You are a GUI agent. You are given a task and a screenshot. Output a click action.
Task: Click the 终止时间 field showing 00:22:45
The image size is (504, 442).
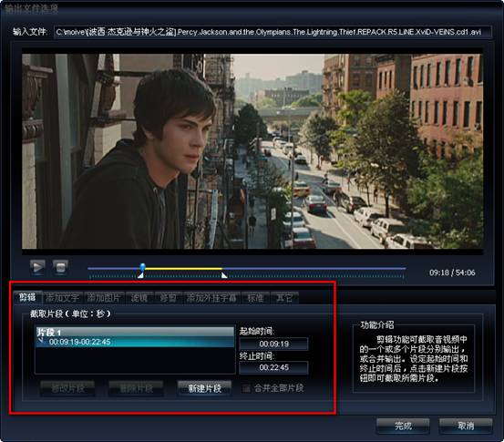click(273, 367)
